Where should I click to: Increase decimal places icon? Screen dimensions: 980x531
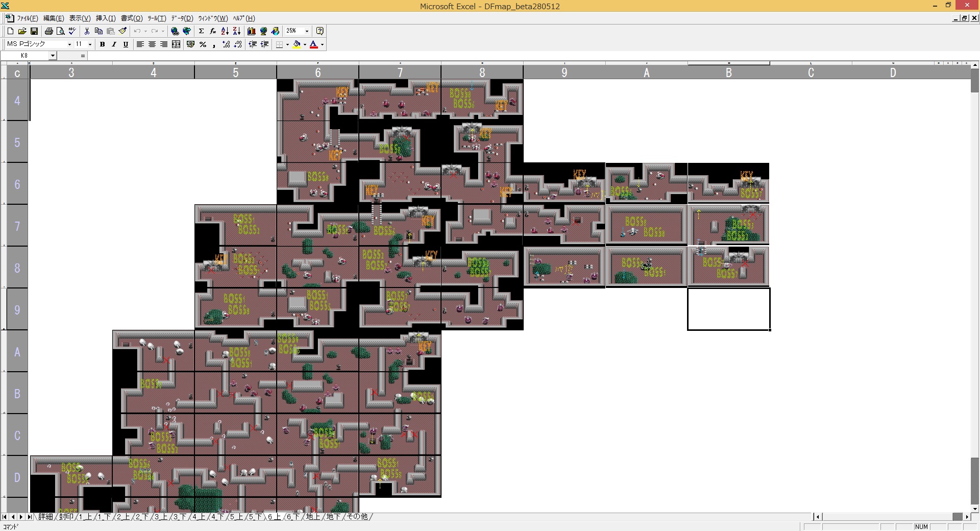coord(226,44)
